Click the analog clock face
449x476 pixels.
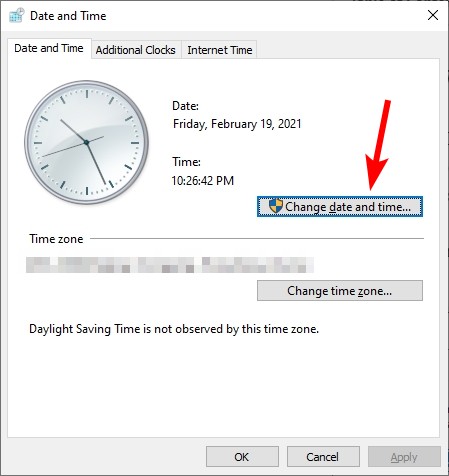86,142
